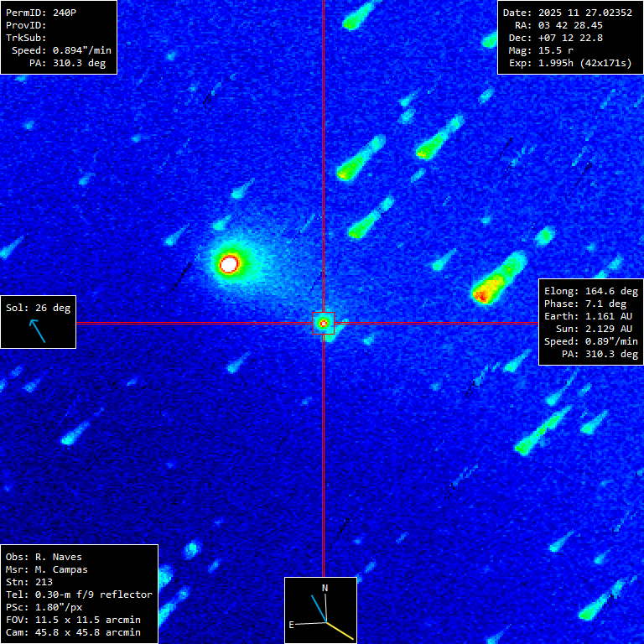Click the blue Sol direction arrow
Screen dimensions: 644x644
coord(38,330)
